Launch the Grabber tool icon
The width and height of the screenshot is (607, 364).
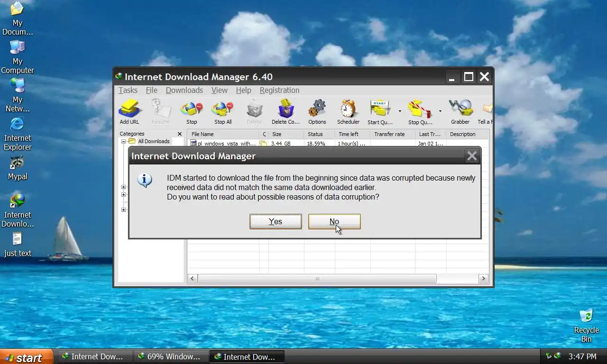point(460,112)
